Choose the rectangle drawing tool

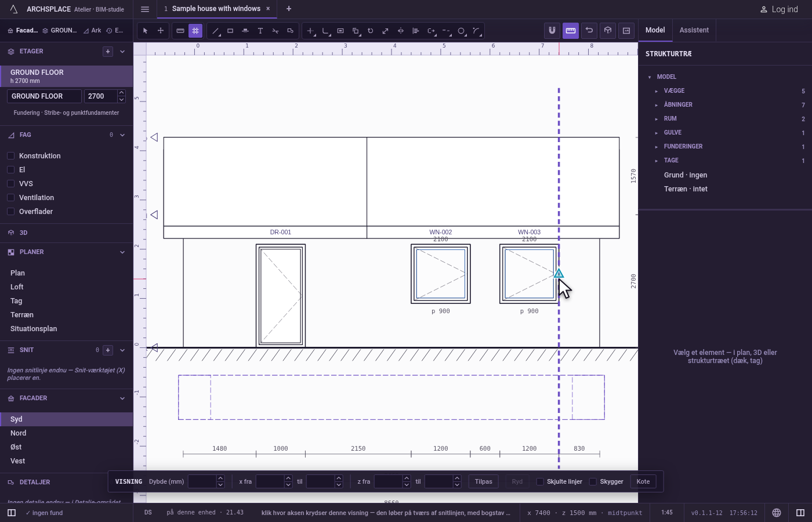[x=230, y=31]
